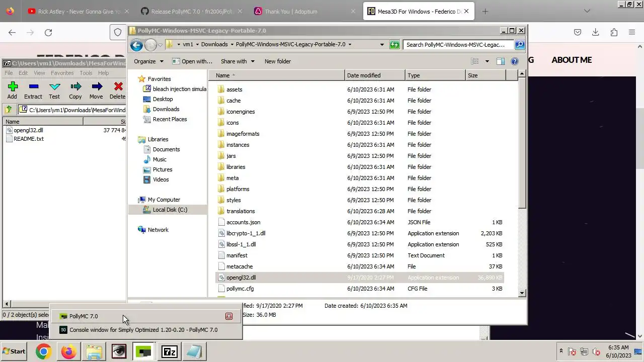Click the 7-Zip up-folder icon
Viewport: 644px width, 362px height.
point(9,110)
